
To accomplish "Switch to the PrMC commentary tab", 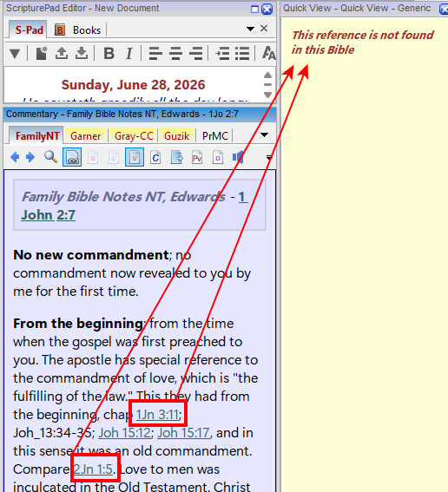I will point(215,136).
